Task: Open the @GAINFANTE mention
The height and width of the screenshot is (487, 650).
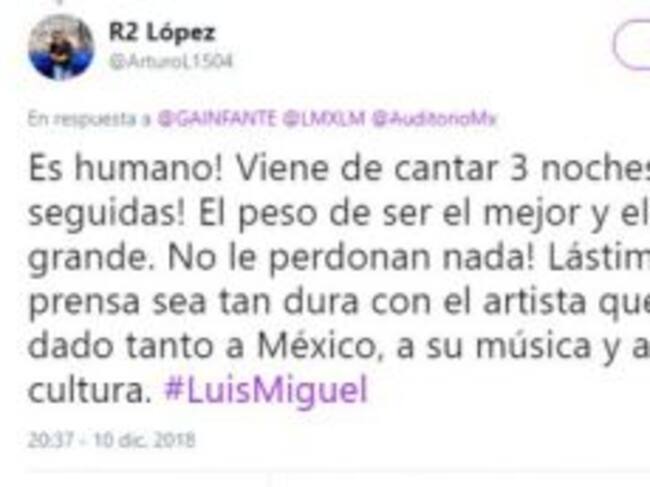Action: coord(216,119)
